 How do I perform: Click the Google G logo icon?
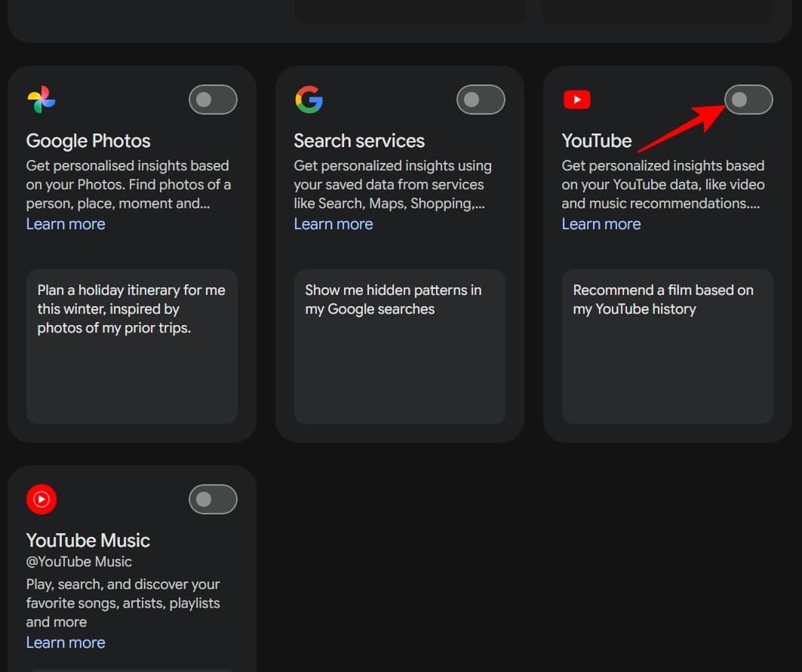click(x=309, y=100)
